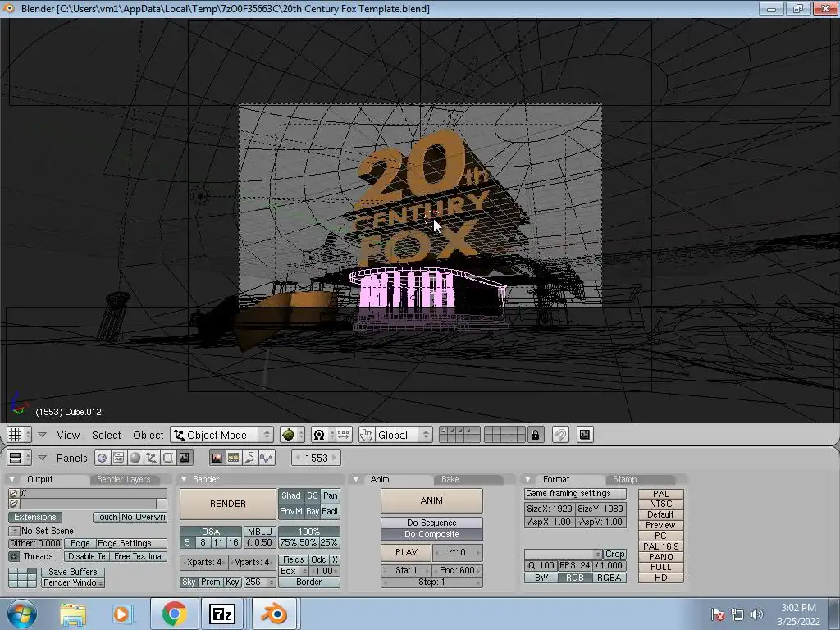Click the second backbuf folder icon

point(14,503)
